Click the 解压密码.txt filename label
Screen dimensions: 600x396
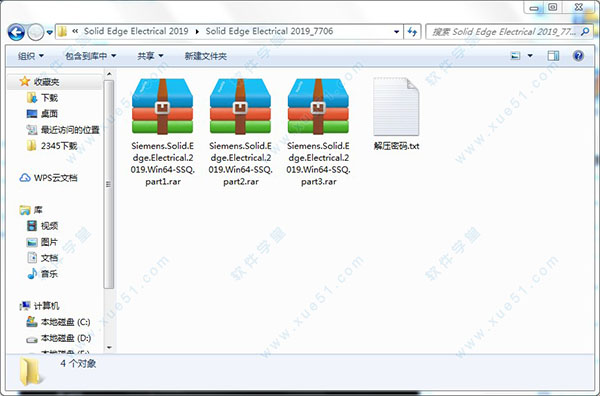pyautogui.click(x=396, y=146)
